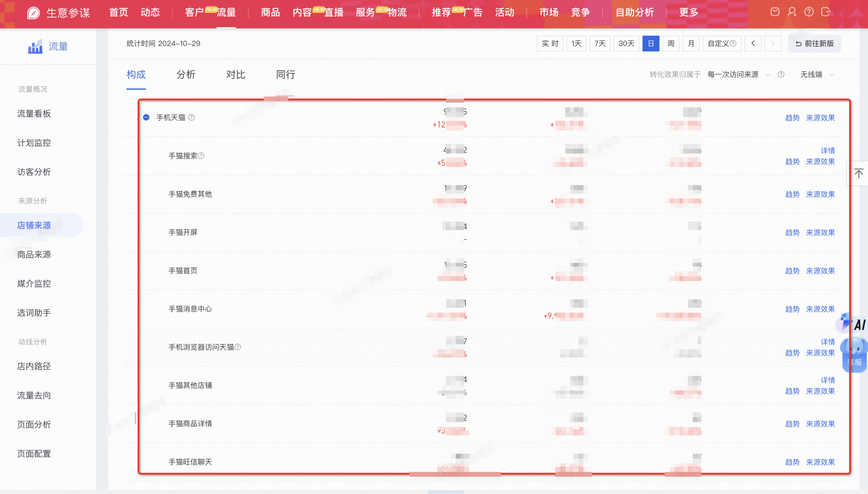
Task: Open 直播 in the top navigation
Action: tap(334, 12)
